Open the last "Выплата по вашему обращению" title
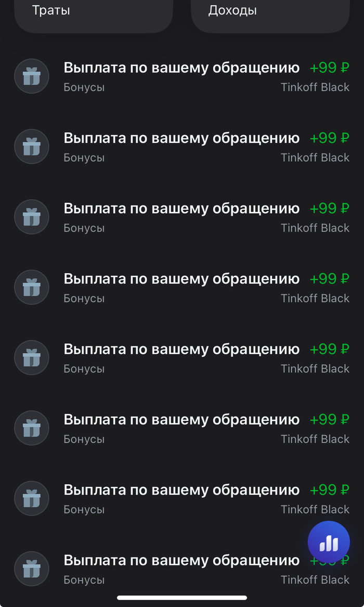Viewport: 364px width, 607px height. pos(181,560)
